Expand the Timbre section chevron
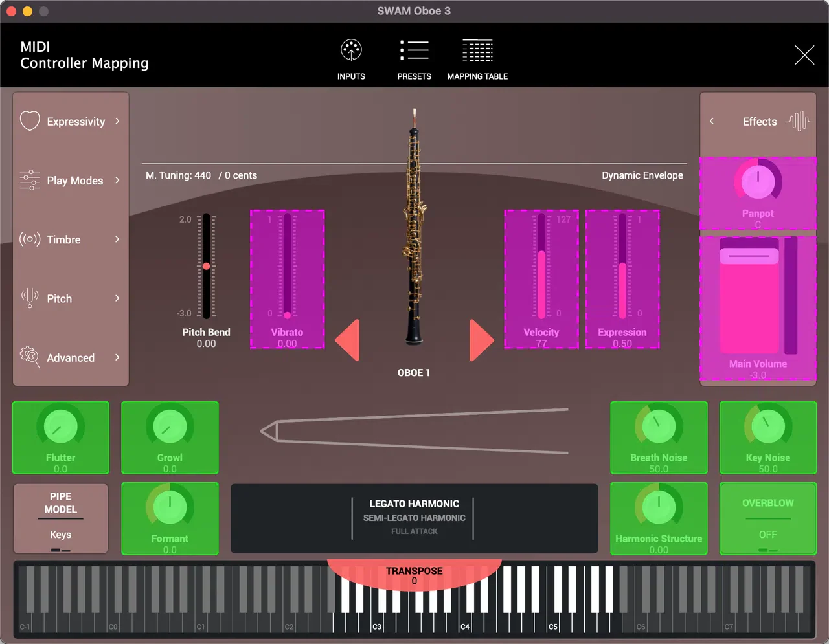 coord(117,239)
